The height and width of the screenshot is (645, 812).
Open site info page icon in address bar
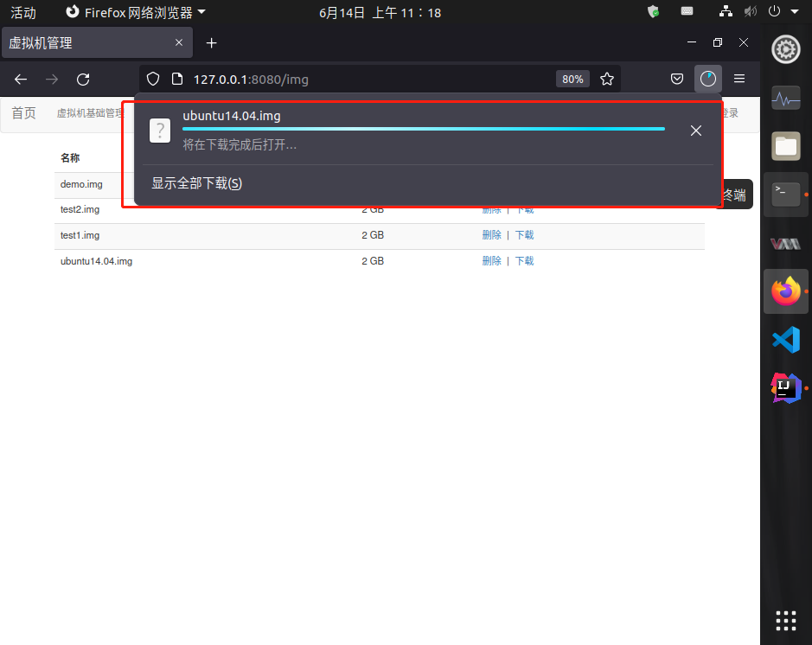[177, 79]
